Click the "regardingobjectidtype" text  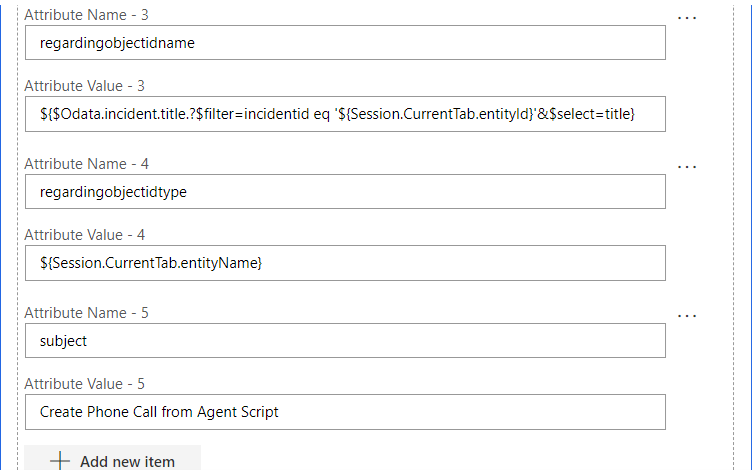113,192
